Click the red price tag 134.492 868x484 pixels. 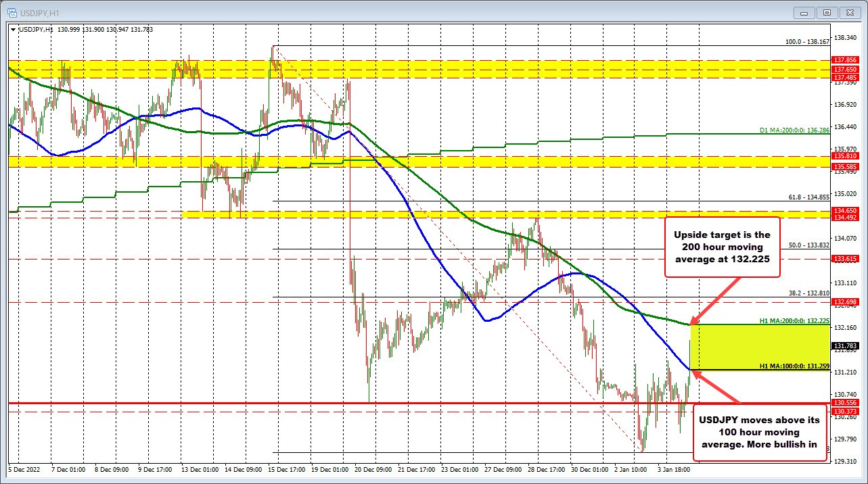pyautogui.click(x=846, y=218)
